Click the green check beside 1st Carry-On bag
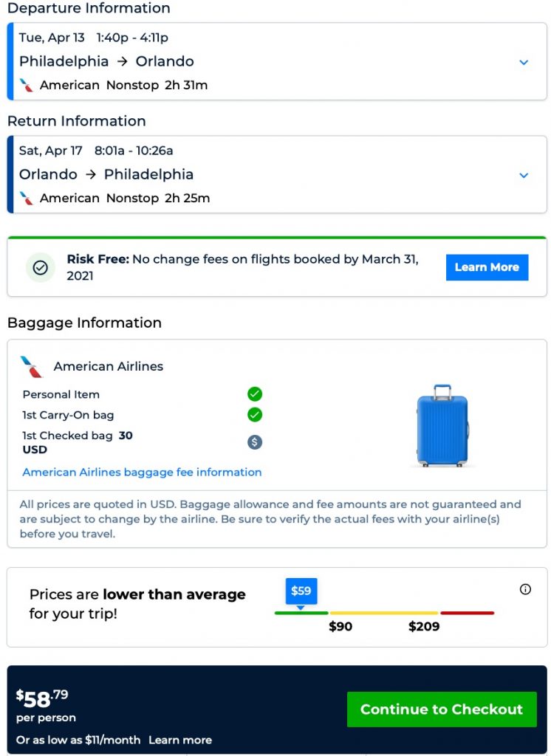 (x=255, y=415)
